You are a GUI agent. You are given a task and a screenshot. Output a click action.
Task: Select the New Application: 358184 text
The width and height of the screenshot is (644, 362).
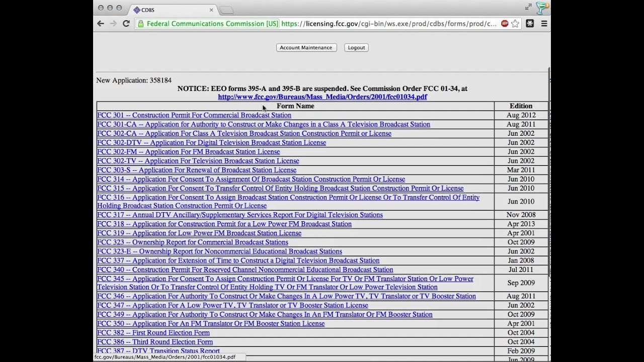134,80
